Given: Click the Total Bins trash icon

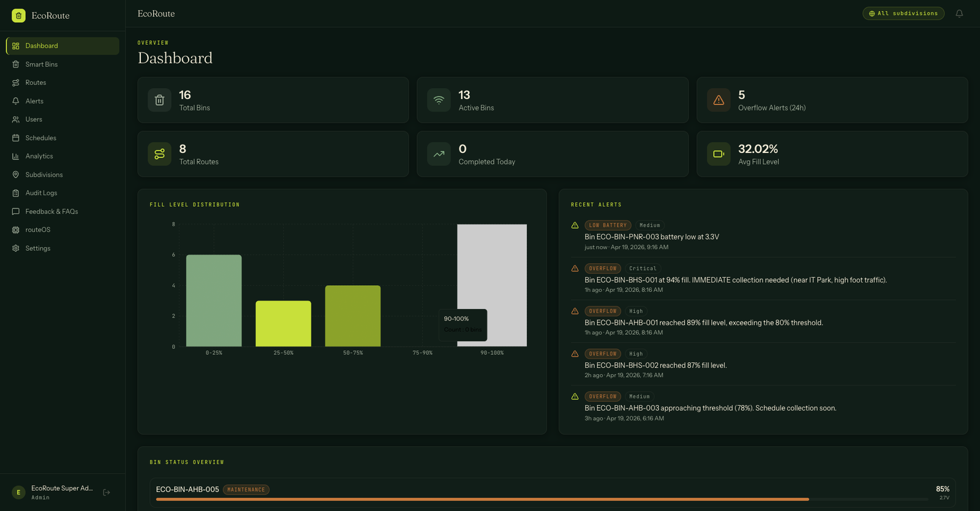Looking at the screenshot, I should (159, 100).
